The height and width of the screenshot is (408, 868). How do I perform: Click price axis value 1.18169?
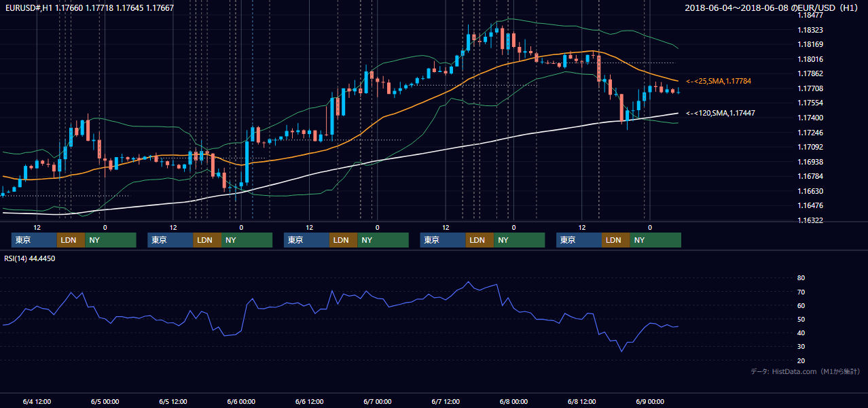(810, 44)
